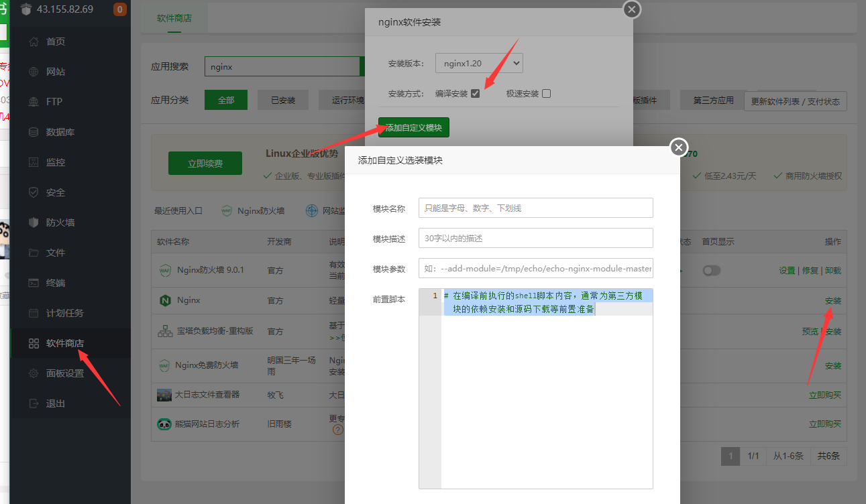Open the 文件 folder sidebar item
Image resolution: width=866 pixels, height=504 pixels.
55,253
